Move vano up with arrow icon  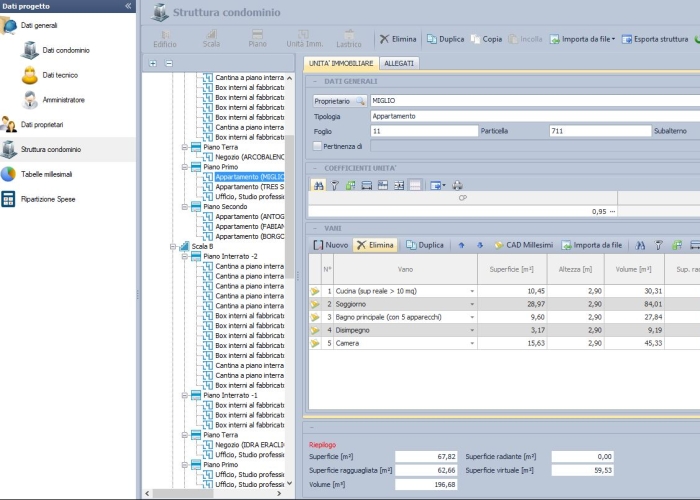point(462,245)
